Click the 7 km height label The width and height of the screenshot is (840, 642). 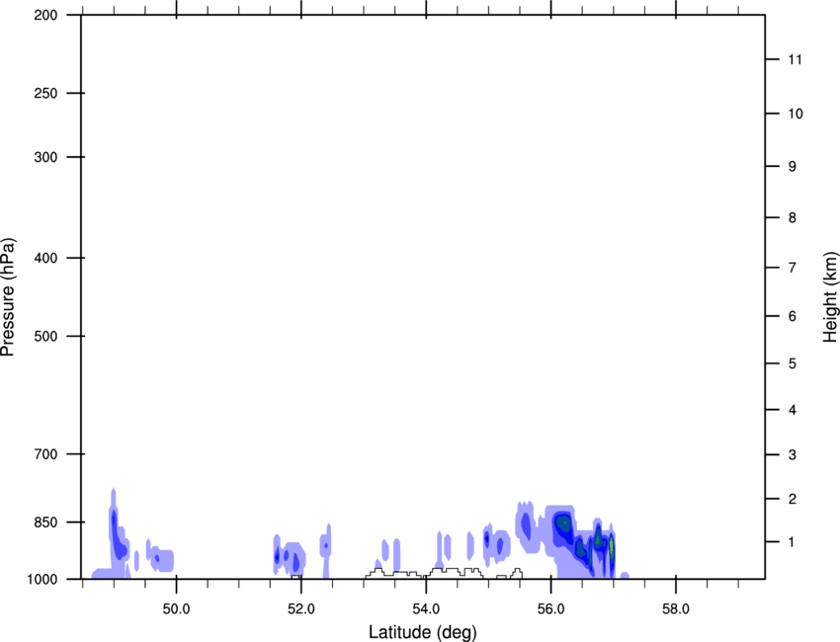(793, 268)
